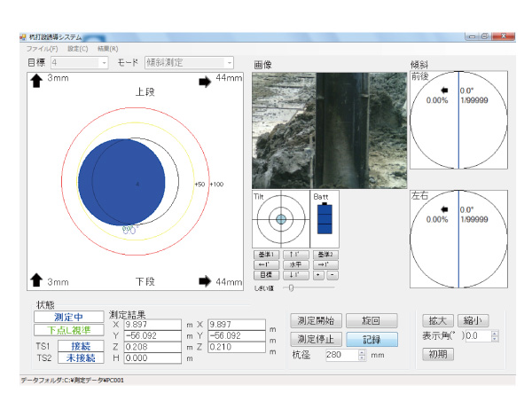Click the しきい値 slider handle

tap(291, 288)
